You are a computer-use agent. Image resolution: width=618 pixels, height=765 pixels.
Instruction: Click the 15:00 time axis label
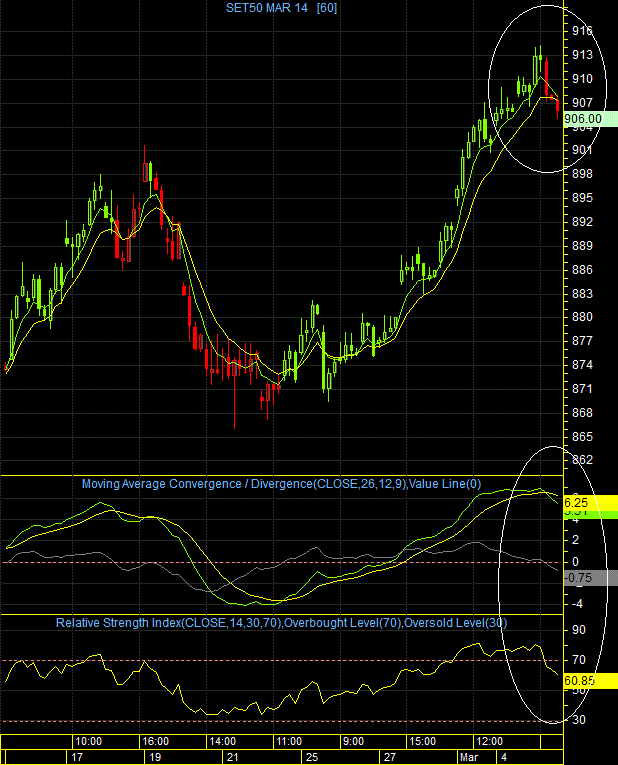(422, 742)
